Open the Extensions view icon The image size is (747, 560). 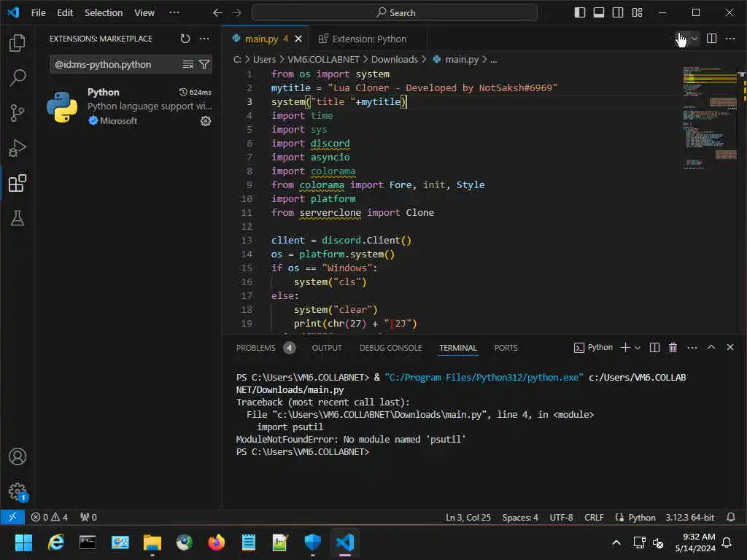(18, 183)
